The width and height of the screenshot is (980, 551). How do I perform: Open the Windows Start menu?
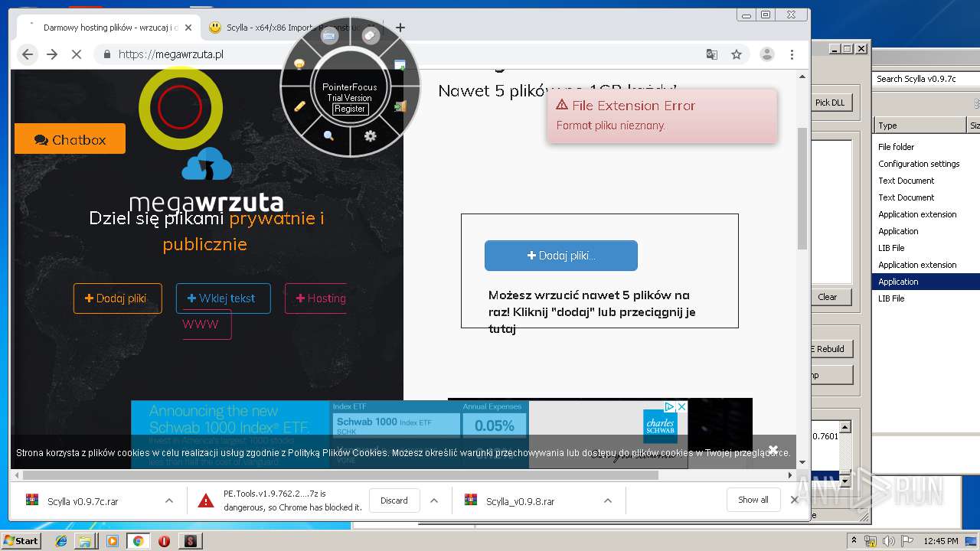21,541
